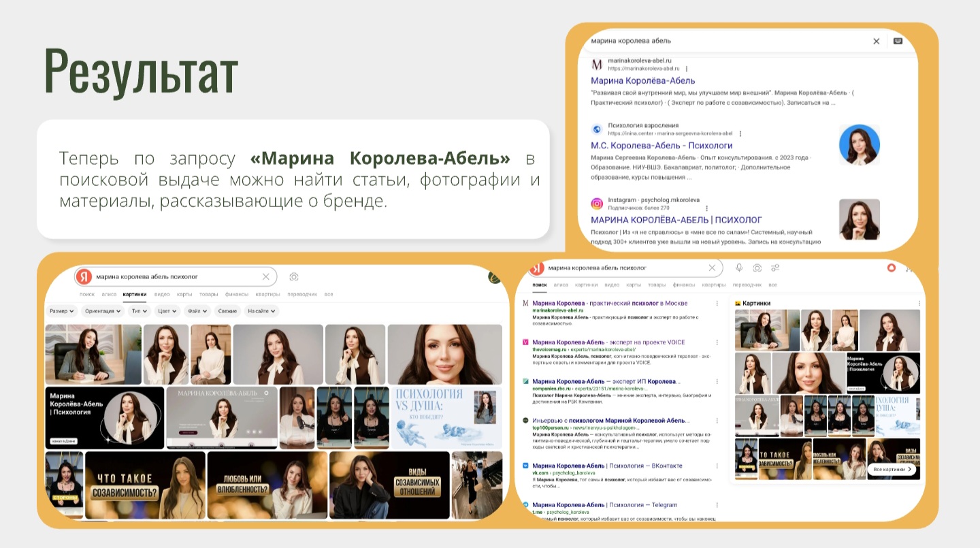The image size is (980, 548).
Task: Toggle the Свежие filter chip
Action: click(227, 311)
